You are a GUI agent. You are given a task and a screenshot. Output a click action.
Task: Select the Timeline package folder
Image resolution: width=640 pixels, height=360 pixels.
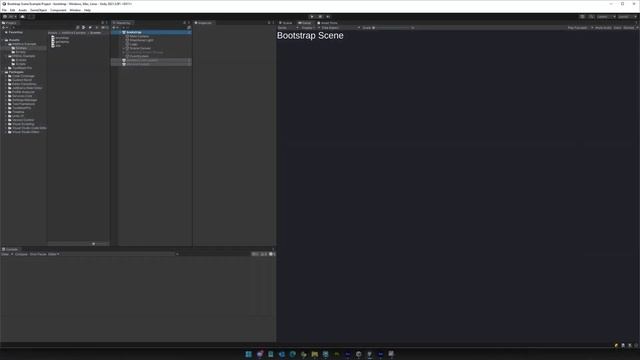(x=16, y=112)
